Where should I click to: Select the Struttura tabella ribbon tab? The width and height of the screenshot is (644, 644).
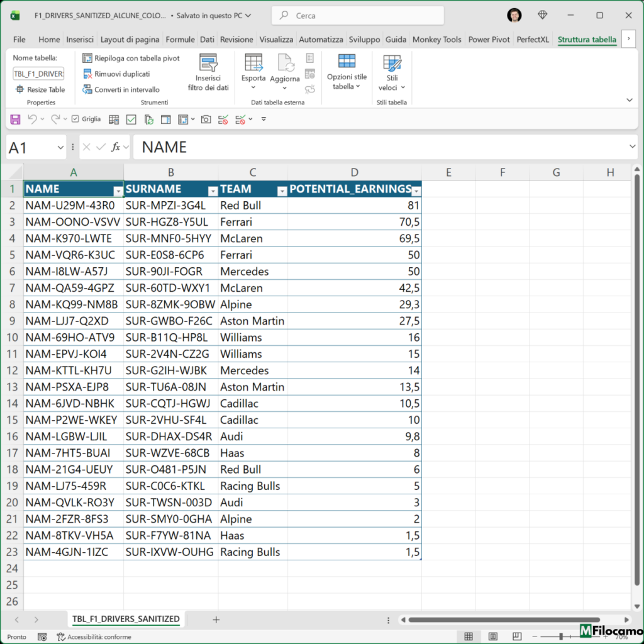tap(587, 40)
